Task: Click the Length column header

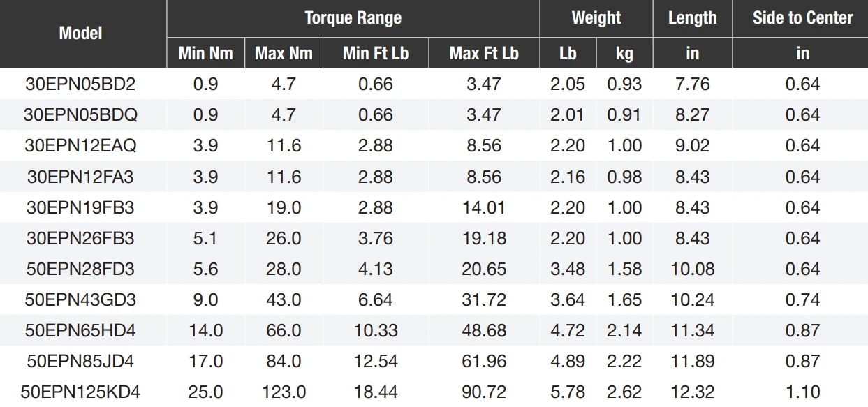Action: pos(692,18)
